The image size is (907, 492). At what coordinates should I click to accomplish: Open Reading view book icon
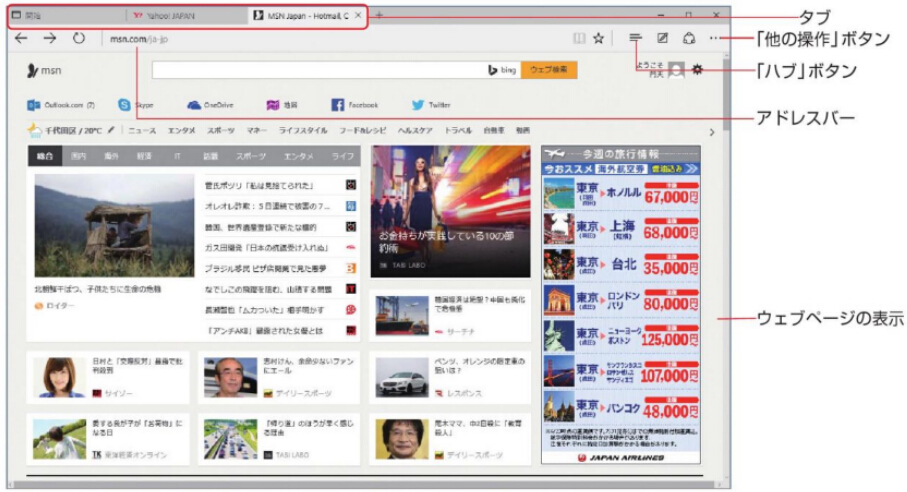coord(578,38)
